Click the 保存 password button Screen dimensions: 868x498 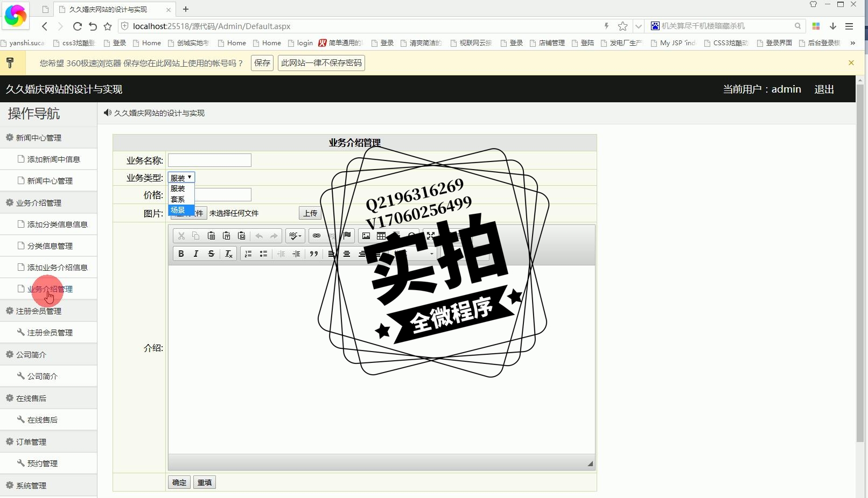click(262, 63)
